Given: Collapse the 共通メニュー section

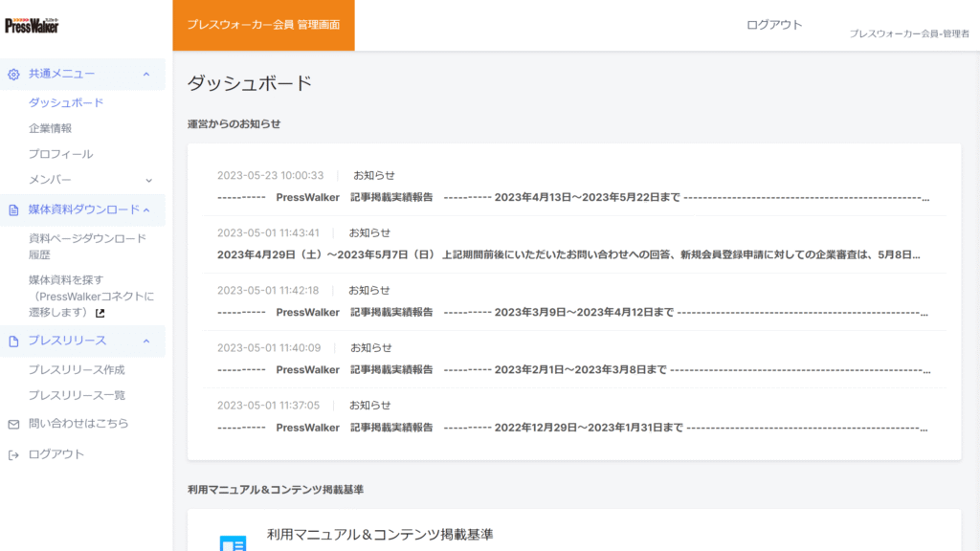Looking at the screenshot, I should [146, 73].
